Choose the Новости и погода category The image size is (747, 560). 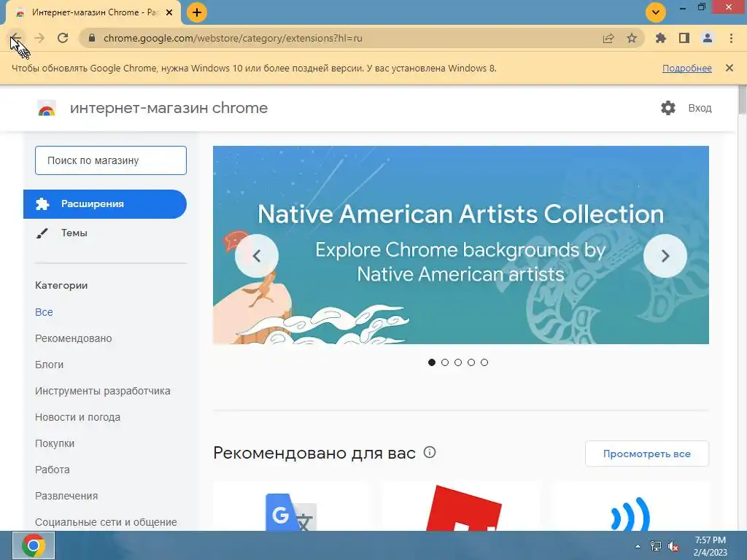[77, 417]
